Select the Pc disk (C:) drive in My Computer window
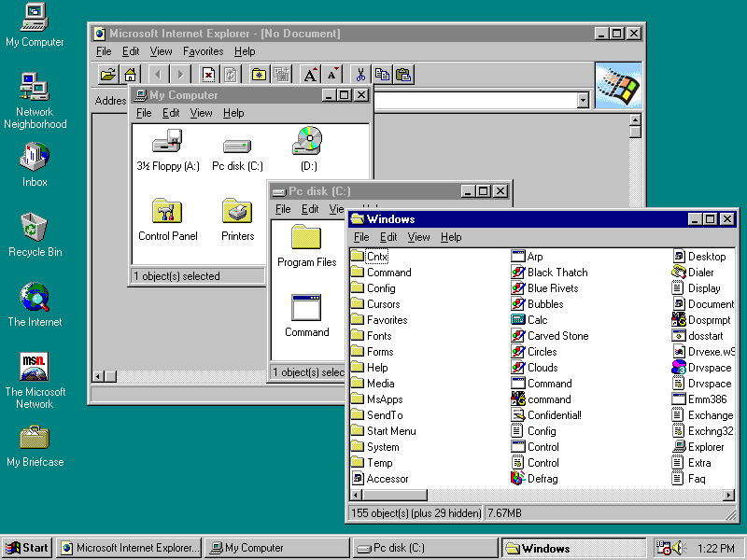Screen dimensions: 747x560 (237, 146)
